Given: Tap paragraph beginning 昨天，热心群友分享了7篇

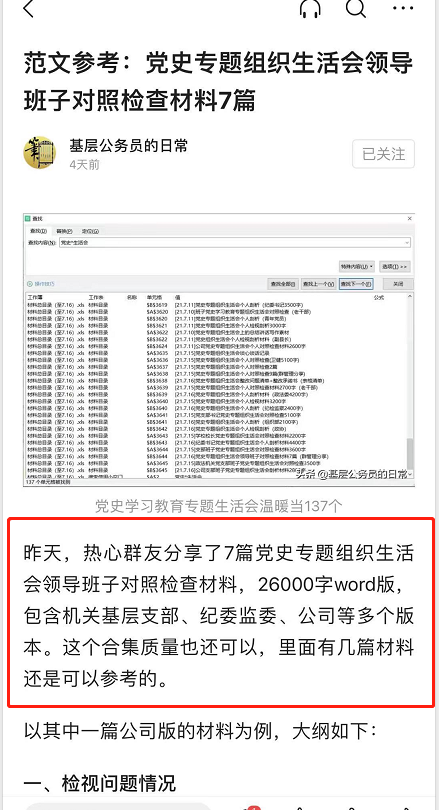Looking at the screenshot, I should pyautogui.click(x=218, y=616).
